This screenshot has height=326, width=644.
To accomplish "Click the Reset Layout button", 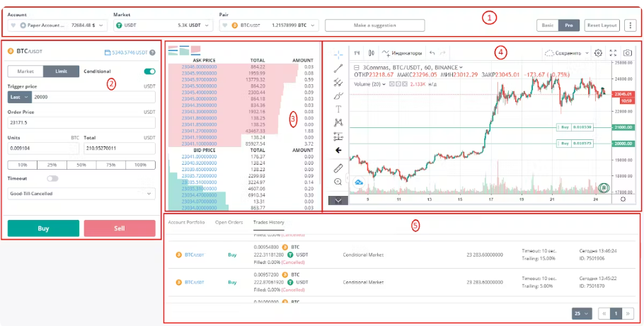I will tap(602, 25).
